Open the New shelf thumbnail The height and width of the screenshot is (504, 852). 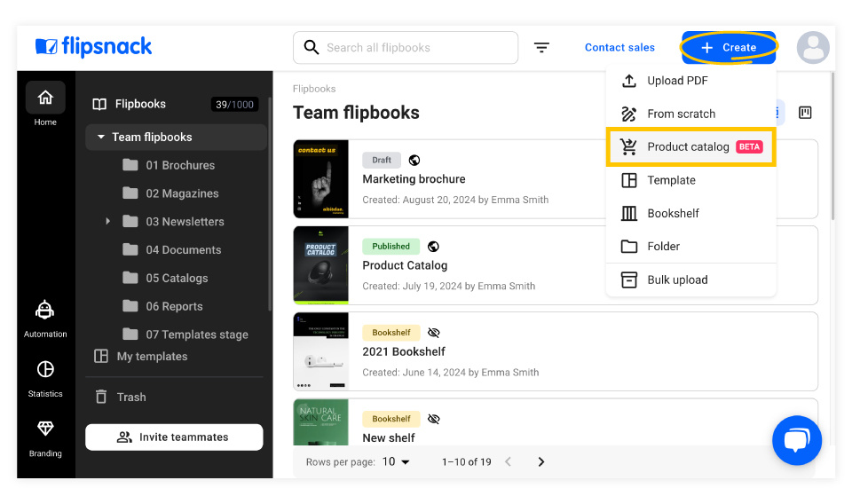(x=321, y=422)
